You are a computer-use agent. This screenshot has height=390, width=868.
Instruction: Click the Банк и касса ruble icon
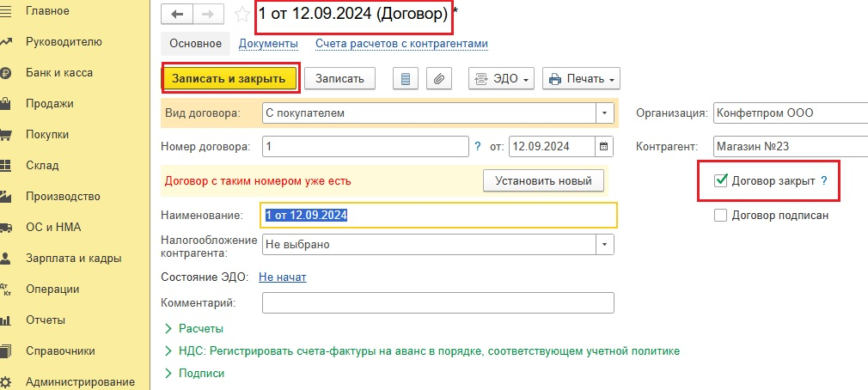[5, 73]
